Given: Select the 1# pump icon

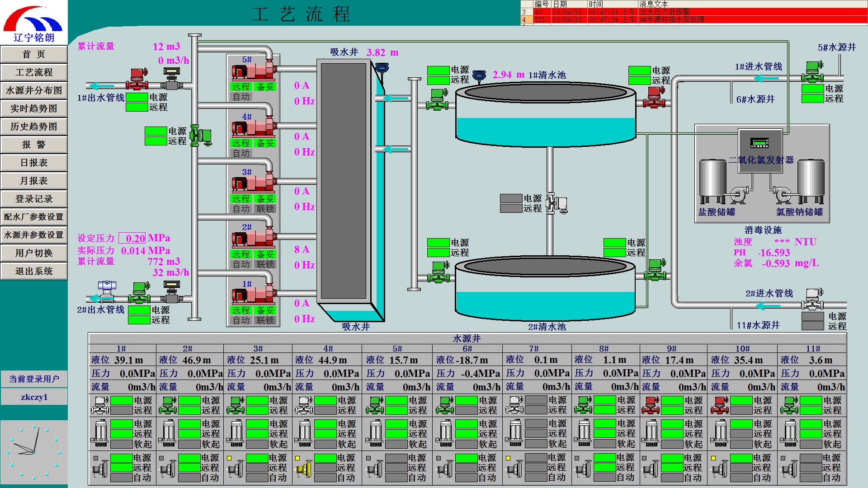Looking at the screenshot, I should 253,296.
